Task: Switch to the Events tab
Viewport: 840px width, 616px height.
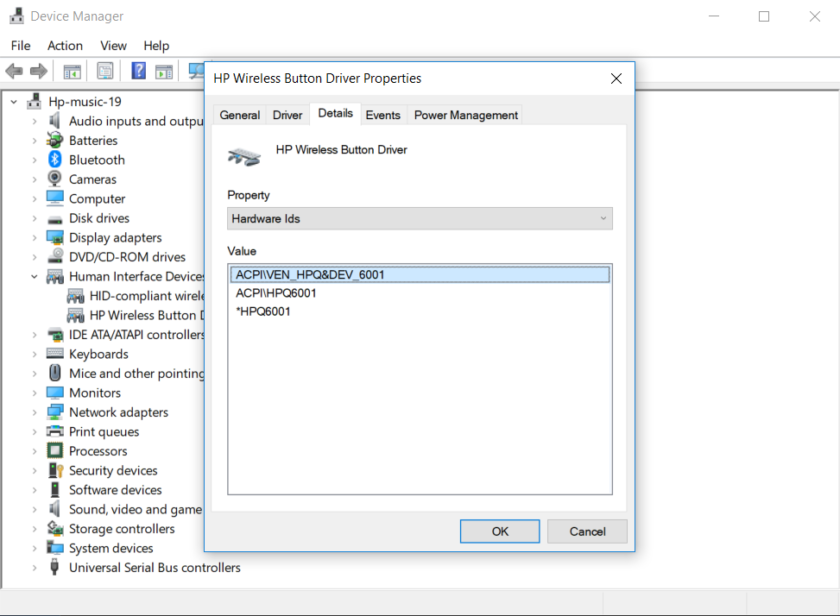Action: pyautogui.click(x=383, y=115)
